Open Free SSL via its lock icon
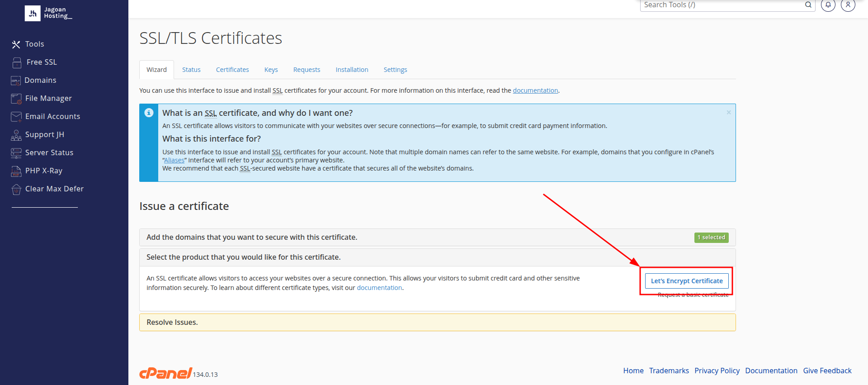This screenshot has width=868, height=385. (x=17, y=62)
